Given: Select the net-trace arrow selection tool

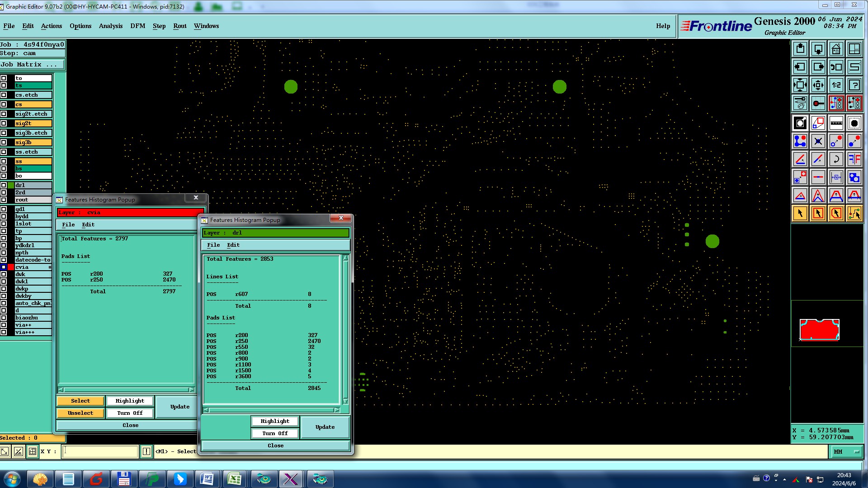Looking at the screenshot, I should coord(854,213).
